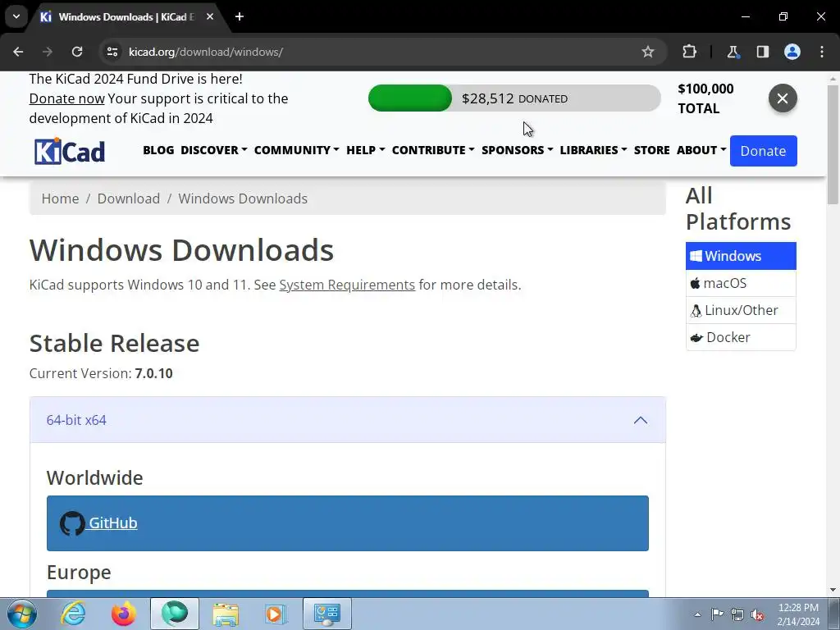840x630 pixels.
Task: Click the blue Donate button
Action: tap(764, 151)
